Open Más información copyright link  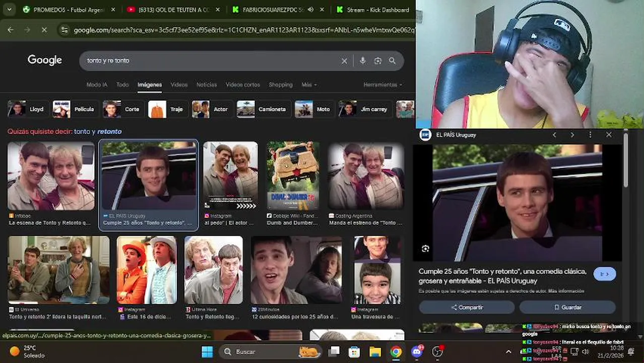pos(566,291)
